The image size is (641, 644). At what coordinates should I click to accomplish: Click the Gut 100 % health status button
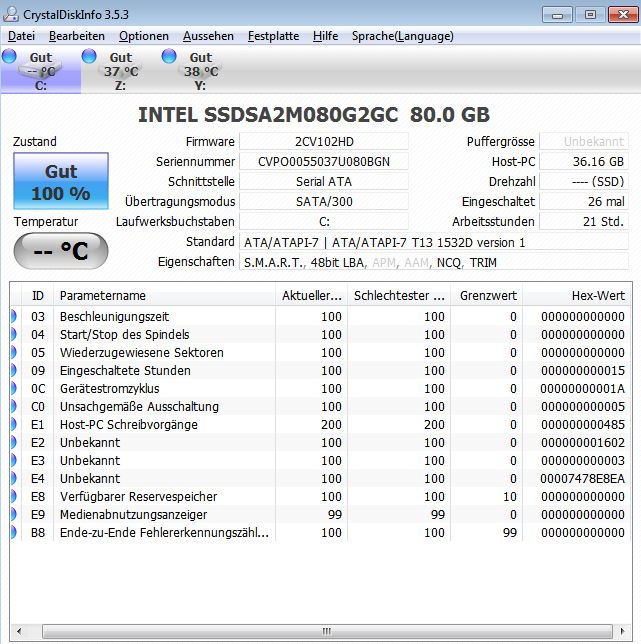coord(61,181)
